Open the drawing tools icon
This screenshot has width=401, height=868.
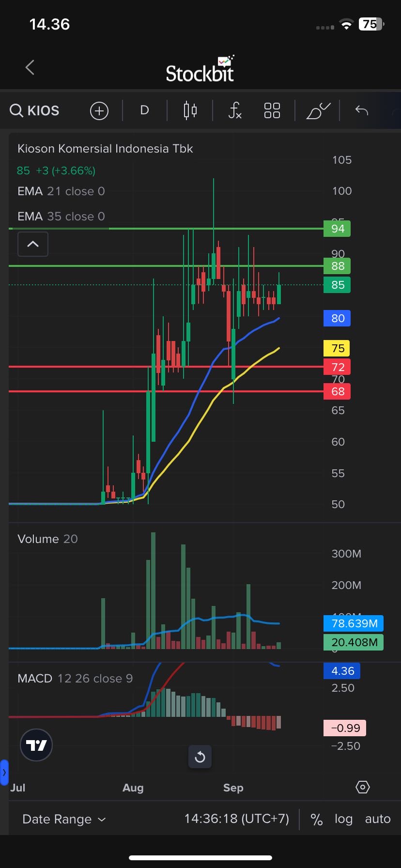click(x=318, y=111)
